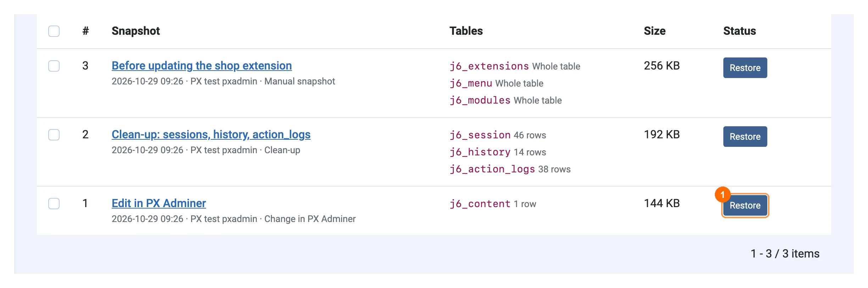Screen dimensions: 868x288
Task: Toggle the select-all checkbox in the header
Action: [x=54, y=31]
